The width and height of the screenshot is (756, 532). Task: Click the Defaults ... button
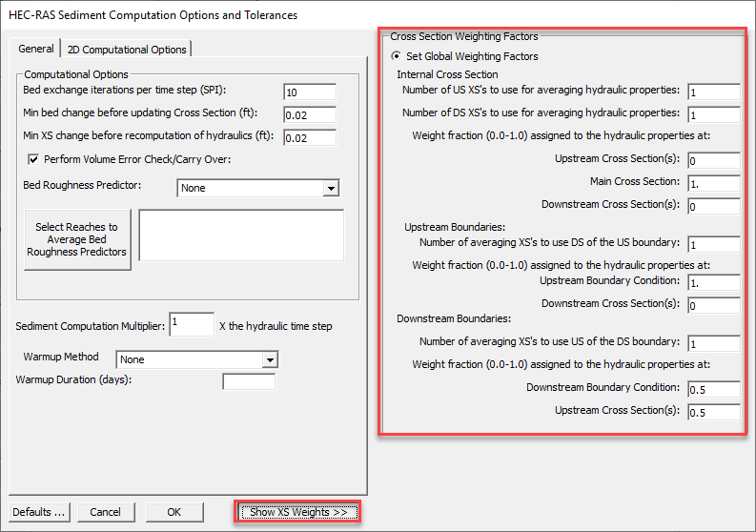point(39,512)
